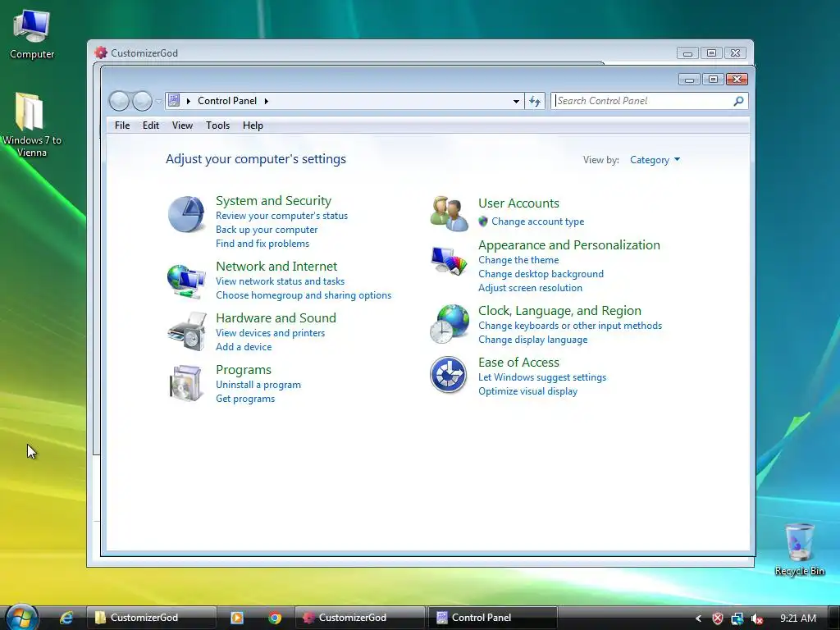This screenshot has height=630, width=840.
Task: Go forward with the navigation forward arrow
Action: [142, 101]
